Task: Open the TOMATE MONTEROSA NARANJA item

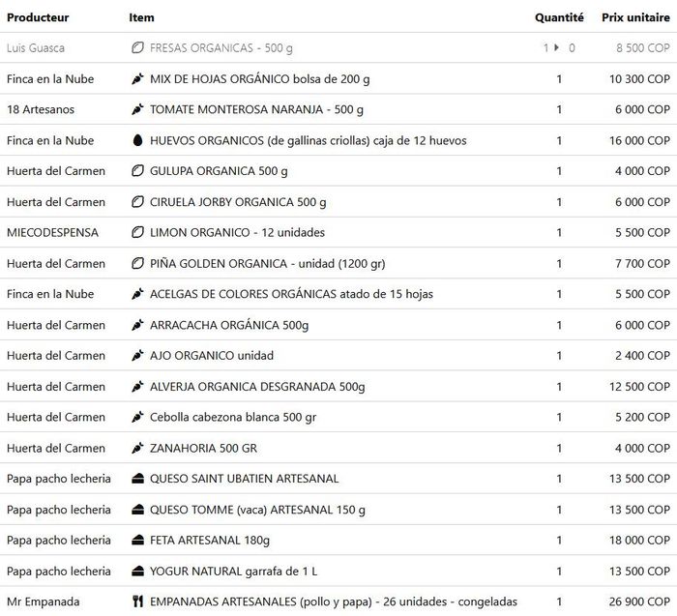Action: 256,109
